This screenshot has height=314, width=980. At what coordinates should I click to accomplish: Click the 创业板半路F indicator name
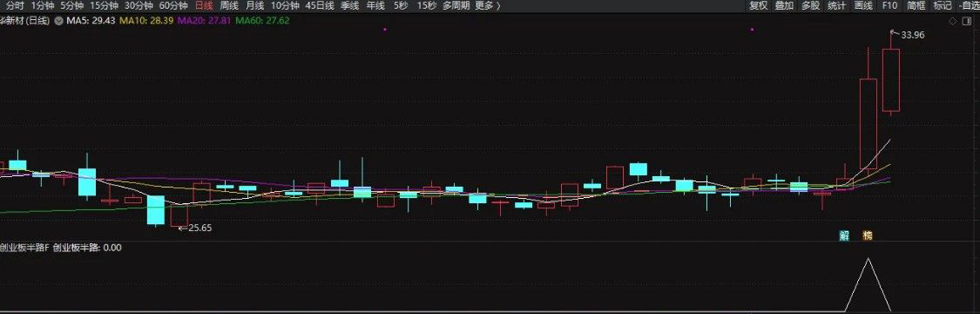(24, 248)
